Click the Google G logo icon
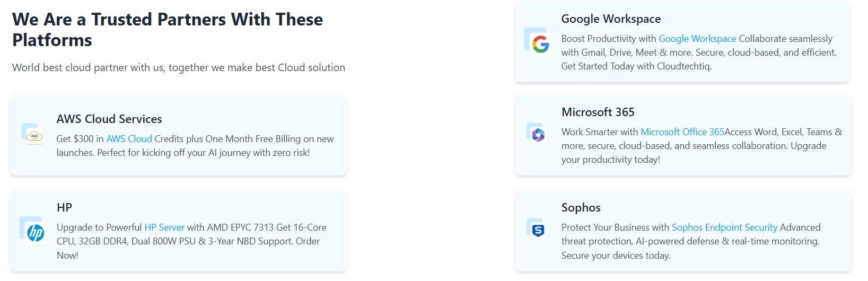This screenshot has width=868, height=281. pyautogui.click(x=540, y=45)
